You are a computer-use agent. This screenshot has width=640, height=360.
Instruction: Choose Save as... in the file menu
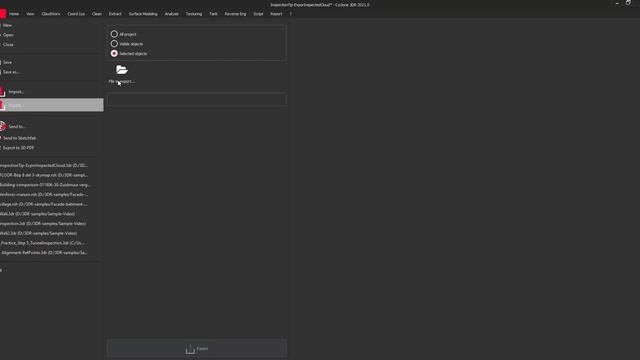(x=11, y=72)
